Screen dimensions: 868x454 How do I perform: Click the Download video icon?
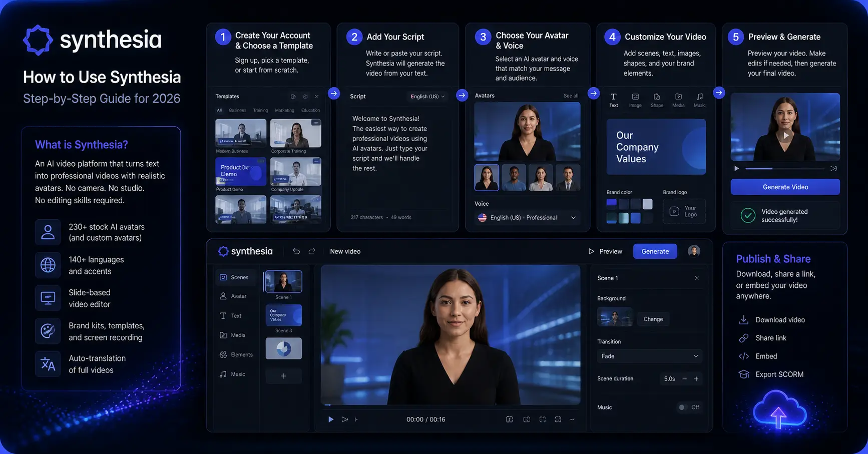coord(744,320)
